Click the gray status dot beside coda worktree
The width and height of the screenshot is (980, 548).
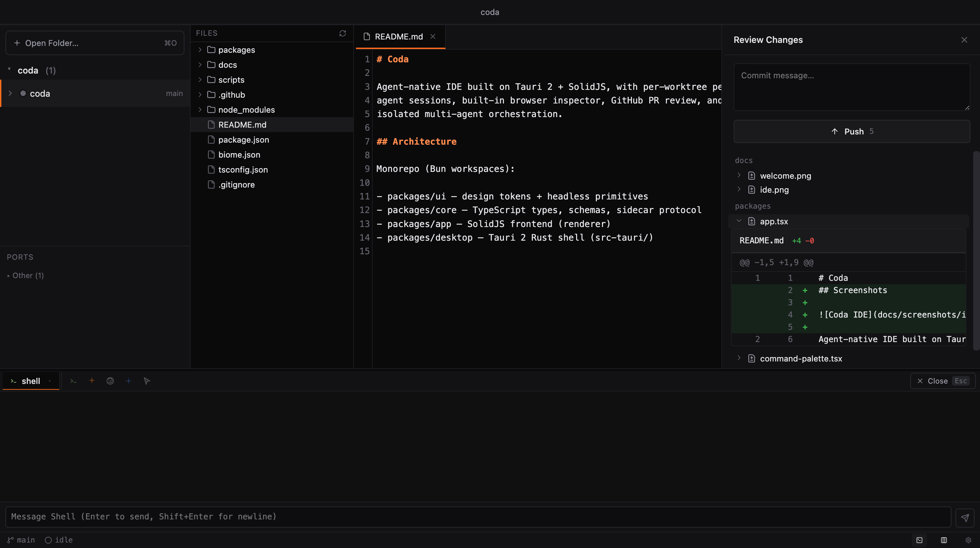[x=23, y=93]
